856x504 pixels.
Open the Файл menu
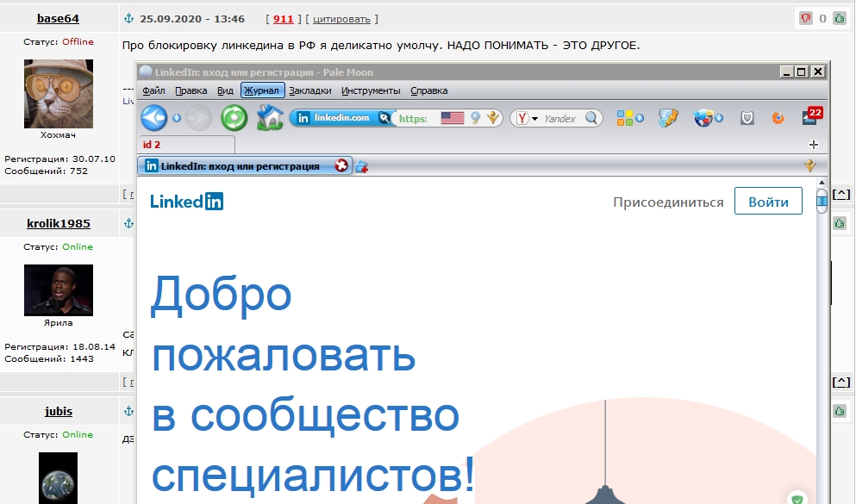click(154, 90)
